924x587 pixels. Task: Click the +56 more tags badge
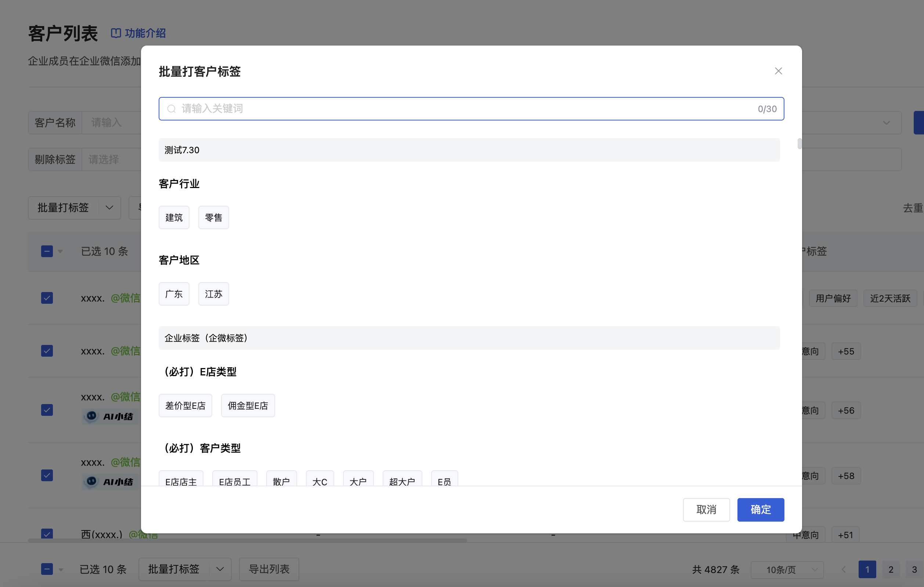tap(846, 410)
